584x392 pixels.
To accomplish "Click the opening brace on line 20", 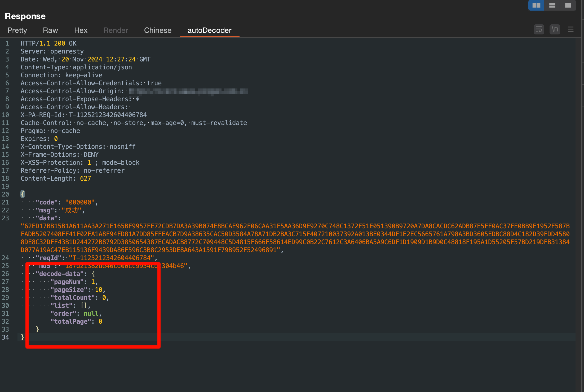I will point(23,194).
